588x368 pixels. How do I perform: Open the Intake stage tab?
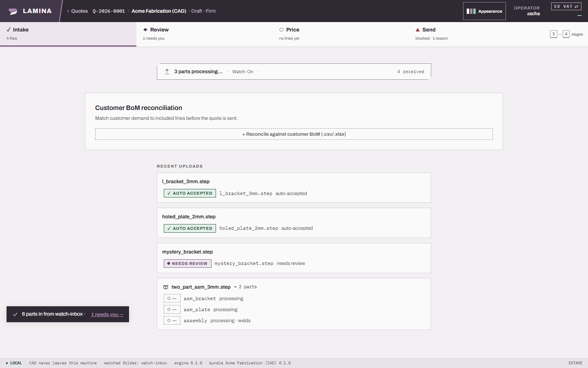[68, 34]
